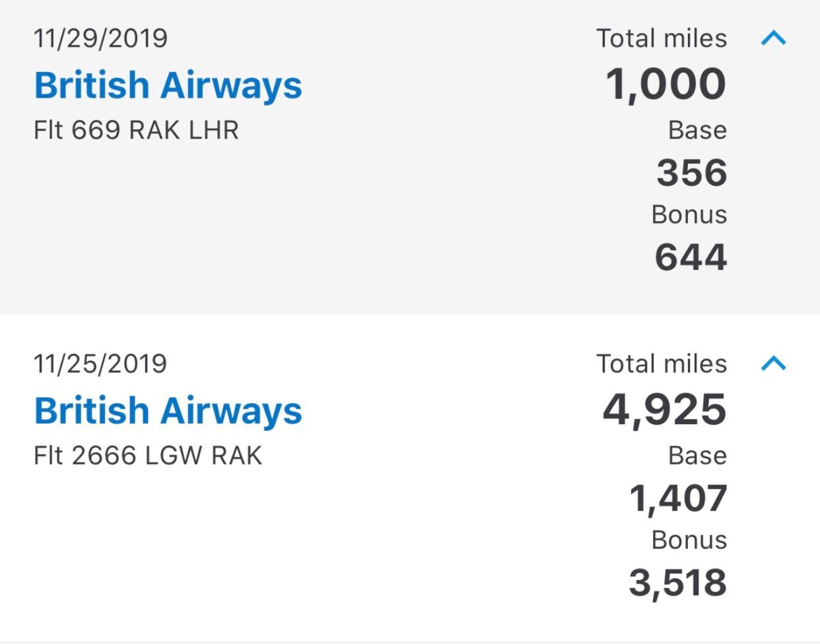Tap Total miles label on 11/25 activity
The height and width of the screenshot is (644, 820).
662,364
